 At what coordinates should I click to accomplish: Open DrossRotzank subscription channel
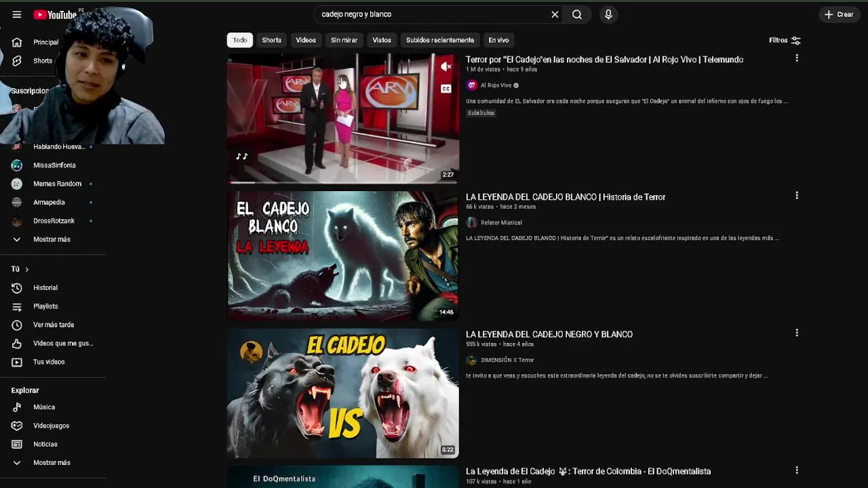[54, 221]
